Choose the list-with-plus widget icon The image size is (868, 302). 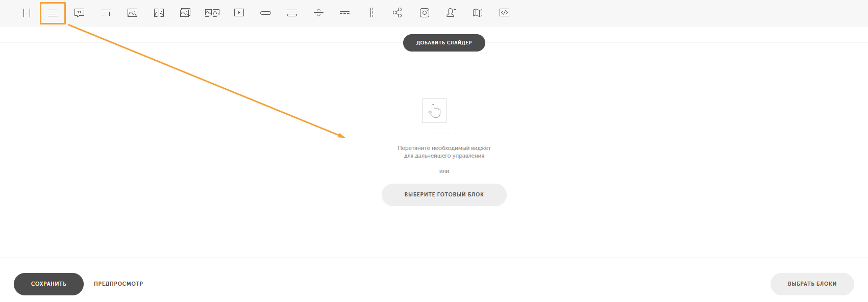pyautogui.click(x=106, y=13)
